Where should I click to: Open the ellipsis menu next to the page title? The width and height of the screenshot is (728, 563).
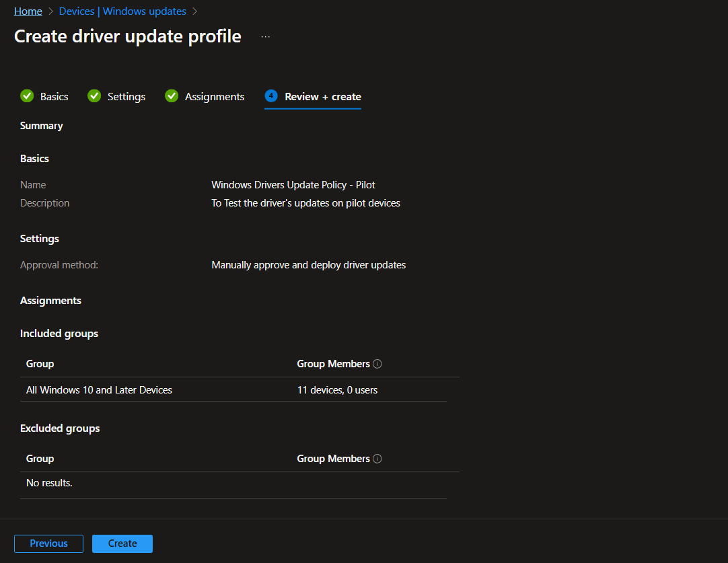pos(265,36)
